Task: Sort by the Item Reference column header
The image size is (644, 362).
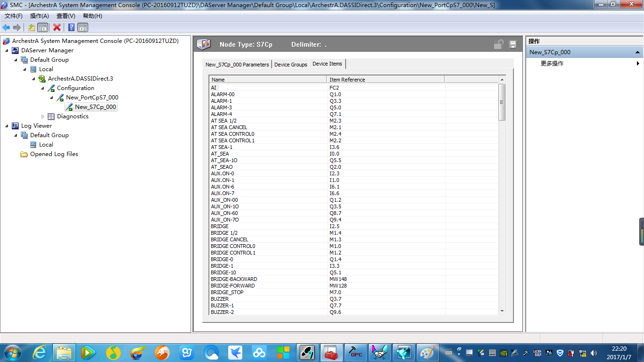Action: pos(386,79)
